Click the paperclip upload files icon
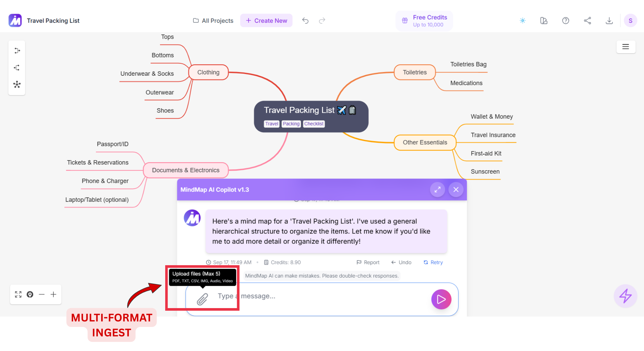The height and width of the screenshot is (351, 644). point(202,299)
